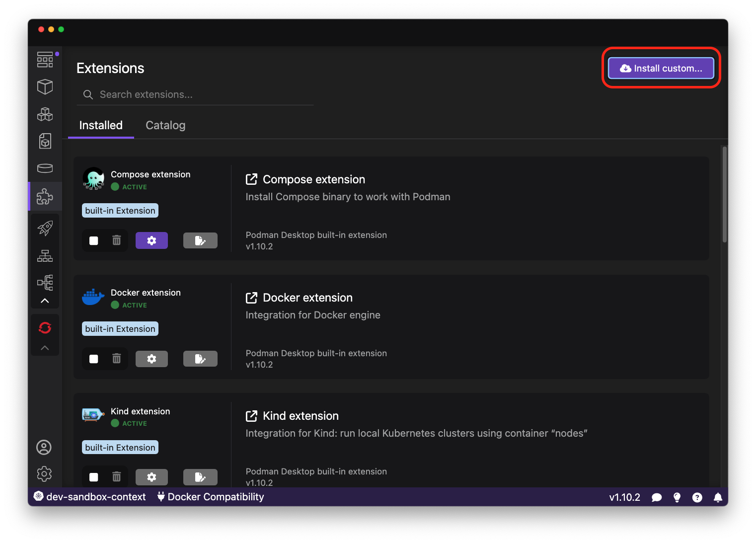Click 'Integration for Docker engine' text
Screen dimensions: 756x543
click(313, 315)
